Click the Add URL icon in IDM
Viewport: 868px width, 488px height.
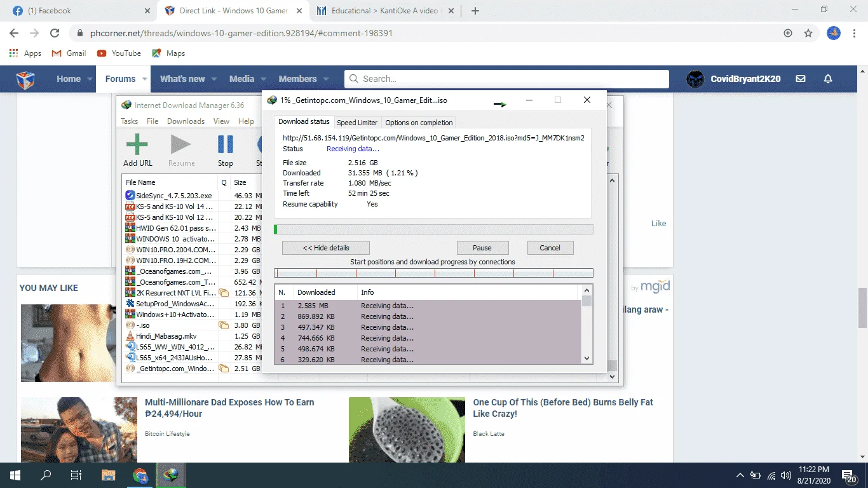tap(137, 146)
